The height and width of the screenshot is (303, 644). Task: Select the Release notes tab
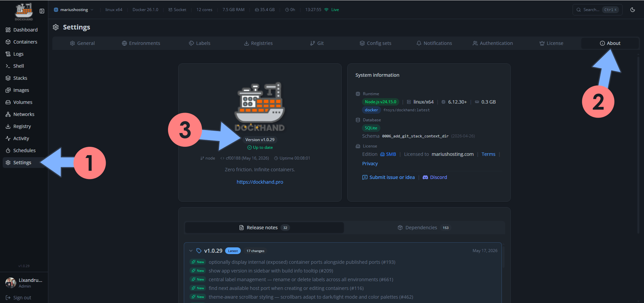[x=264, y=228]
